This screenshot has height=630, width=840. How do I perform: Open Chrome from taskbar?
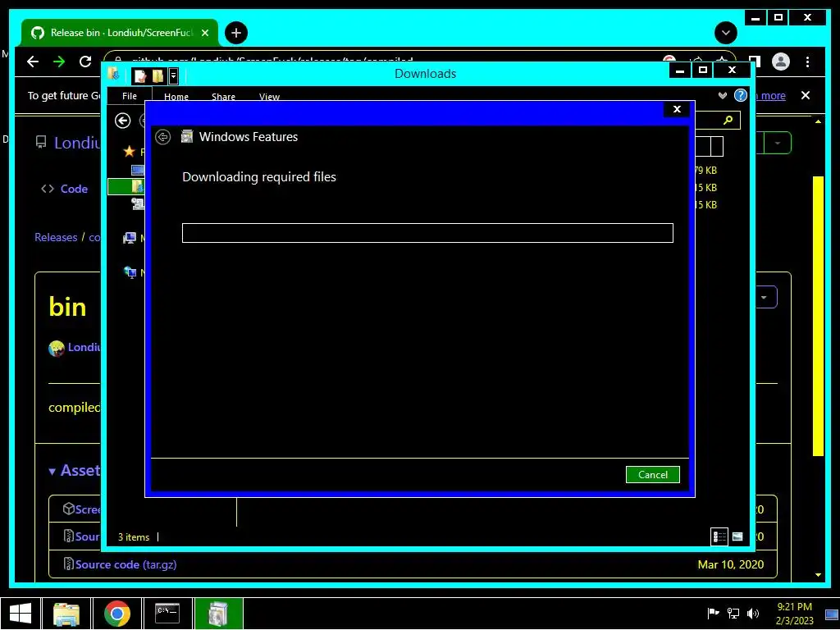pyautogui.click(x=116, y=614)
